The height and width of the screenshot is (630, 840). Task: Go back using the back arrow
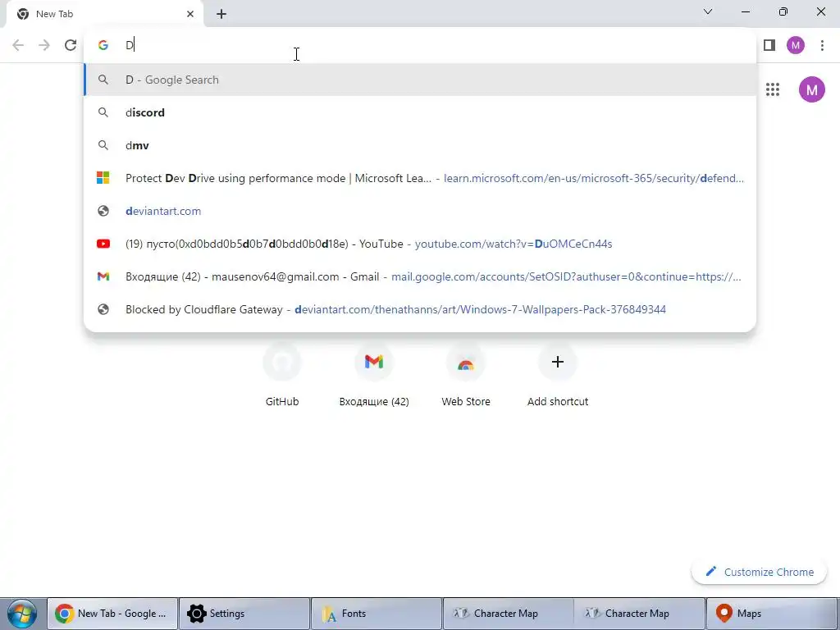click(x=18, y=45)
